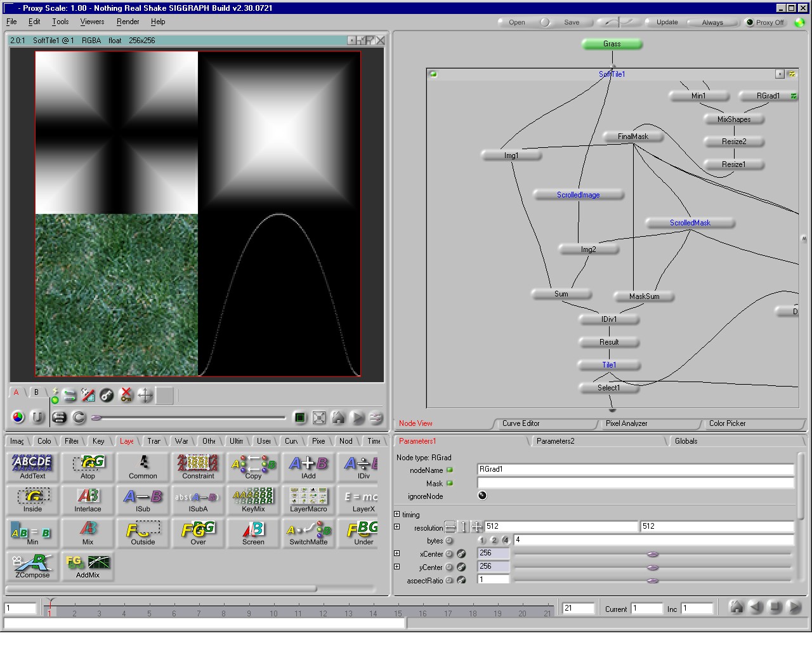Add the Over compositing node
Viewport: 812px width, 650px height.
(198, 533)
